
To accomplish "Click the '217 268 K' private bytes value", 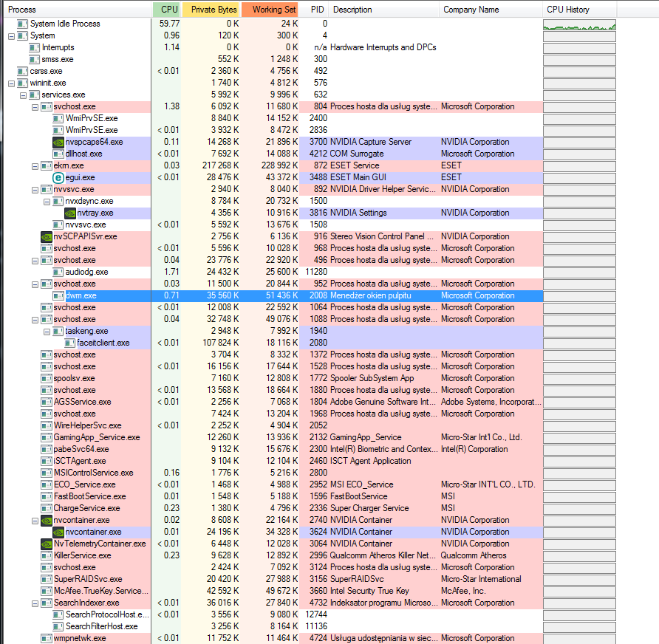I will (220, 165).
